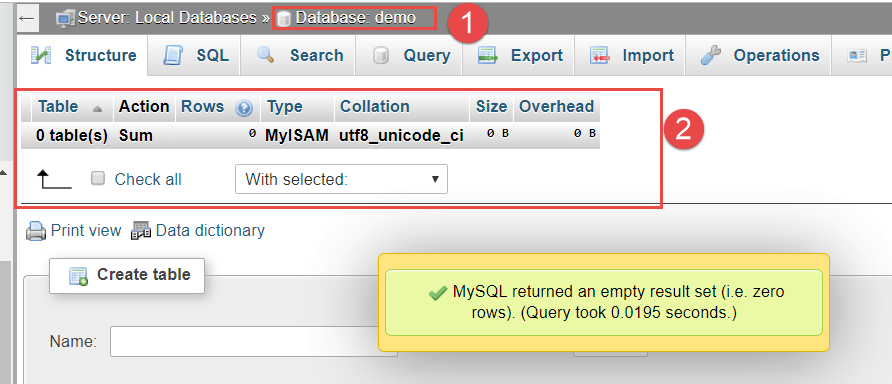Click the Data dictionary icon

[141, 231]
